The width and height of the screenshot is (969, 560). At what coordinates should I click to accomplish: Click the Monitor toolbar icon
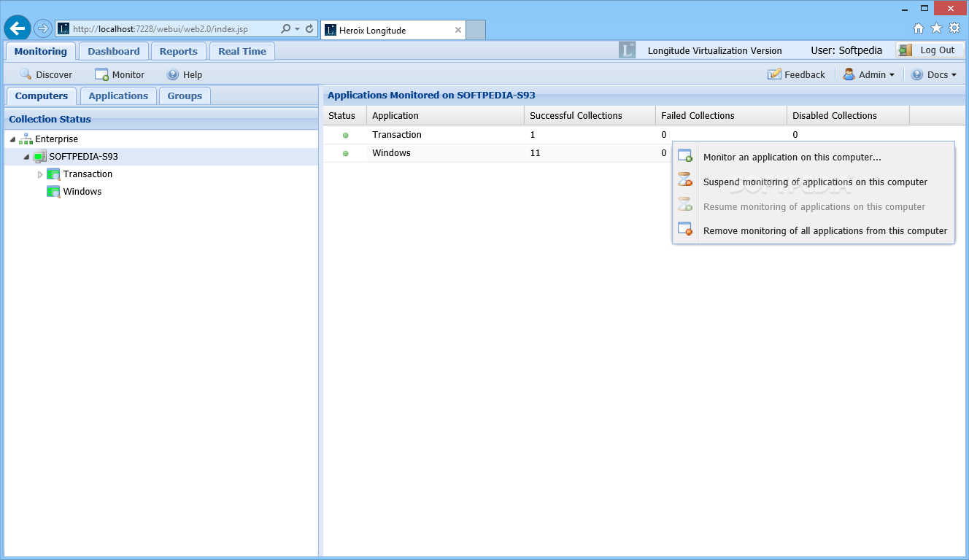(x=101, y=74)
